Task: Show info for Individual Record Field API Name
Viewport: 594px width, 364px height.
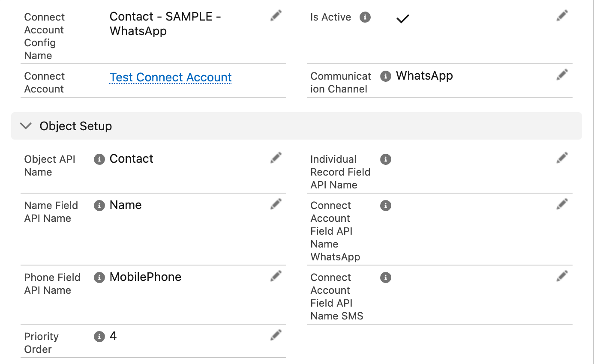Action: tap(386, 159)
